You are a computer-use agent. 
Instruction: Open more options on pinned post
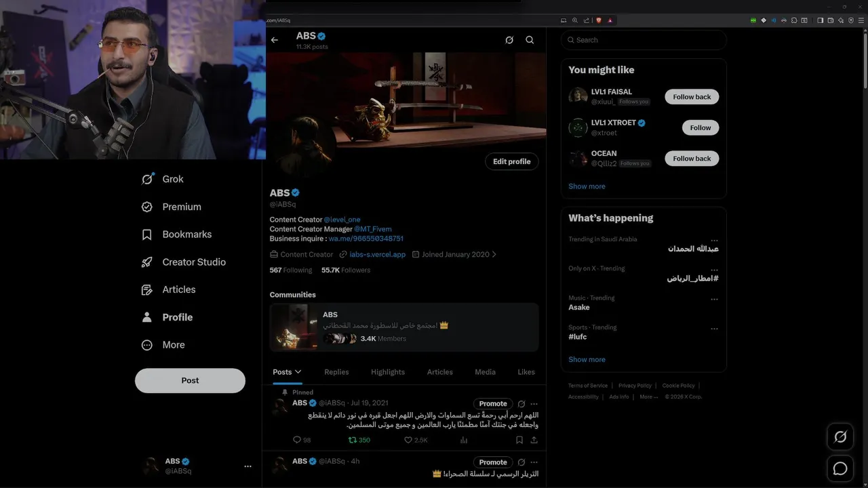click(534, 404)
